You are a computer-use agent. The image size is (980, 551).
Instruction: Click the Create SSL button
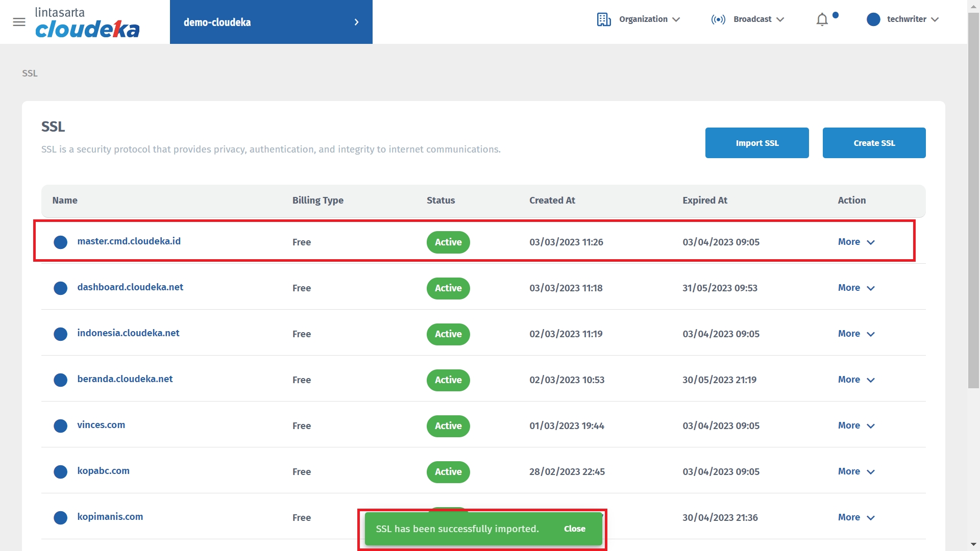[874, 143]
